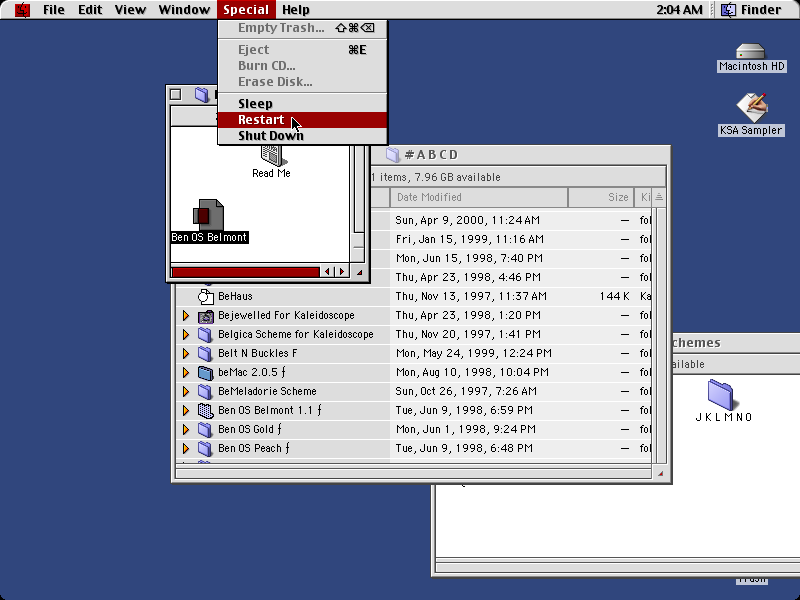
Task: Expand the Bejewelled For Kaleidoscope folder
Action: [186, 316]
